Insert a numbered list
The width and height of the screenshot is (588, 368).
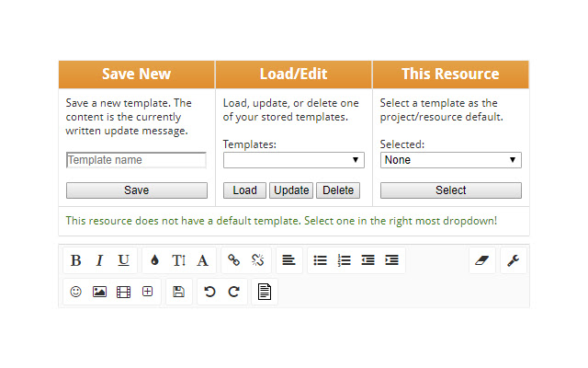(344, 260)
